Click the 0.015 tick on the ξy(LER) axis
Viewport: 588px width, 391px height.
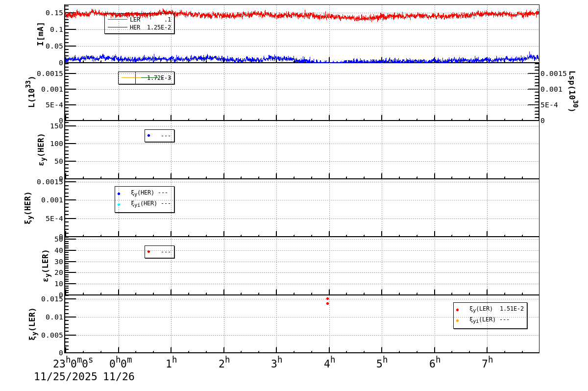(52, 299)
